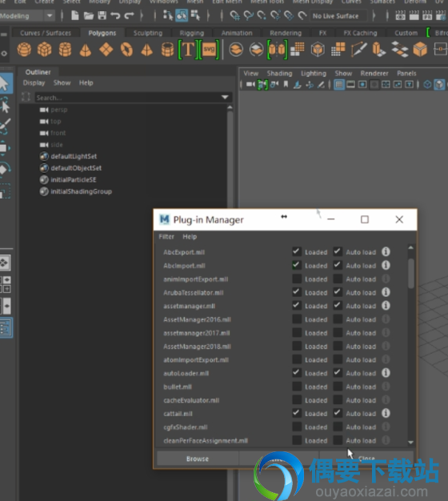Uncheck Loaded for AbcExport.mll

[297, 251]
